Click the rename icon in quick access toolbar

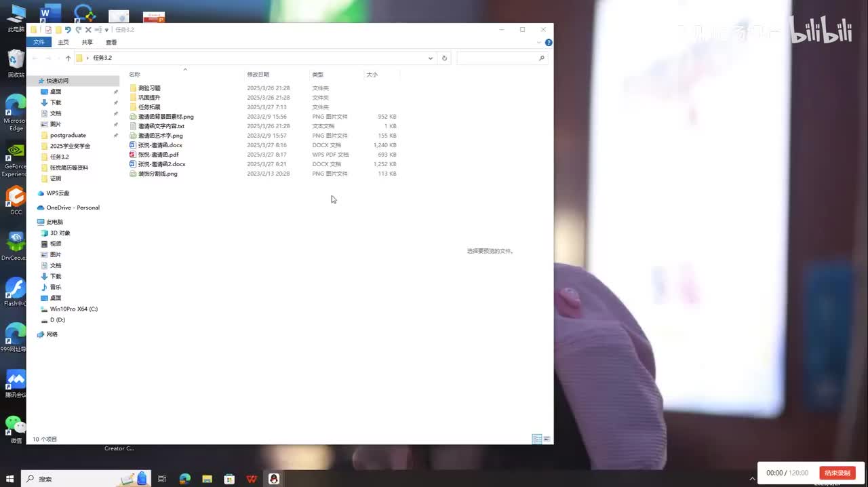pos(98,30)
